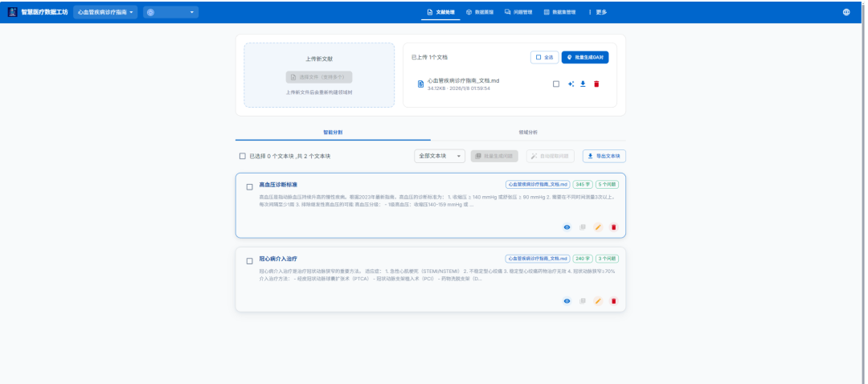Click the generate-questions icon on the 高血压诊断标准 card
Screen dimensions: 868x384
coord(583,227)
